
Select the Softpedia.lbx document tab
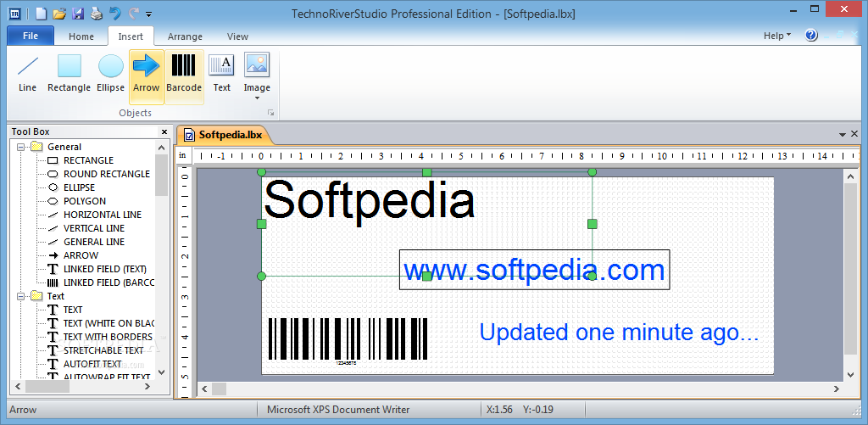tap(224, 135)
